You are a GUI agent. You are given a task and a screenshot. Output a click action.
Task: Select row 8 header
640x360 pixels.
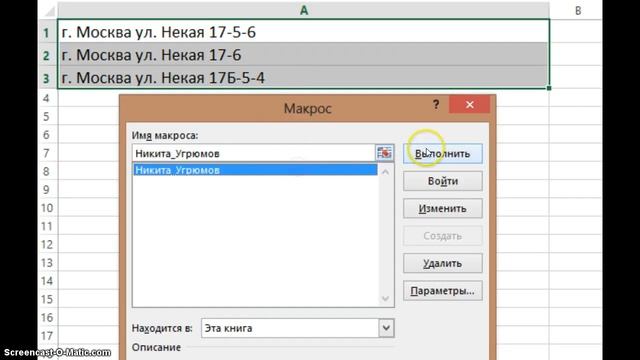pyautogui.click(x=47, y=171)
